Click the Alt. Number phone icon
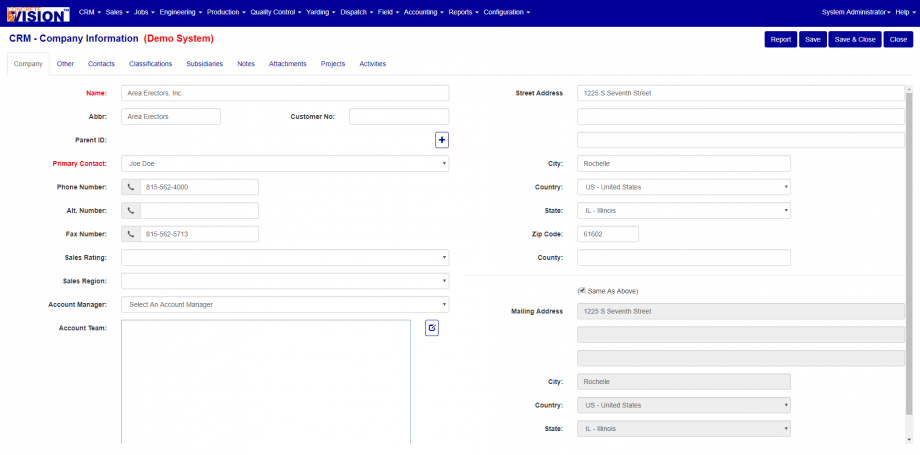This screenshot has height=455, width=920. pyautogui.click(x=131, y=211)
